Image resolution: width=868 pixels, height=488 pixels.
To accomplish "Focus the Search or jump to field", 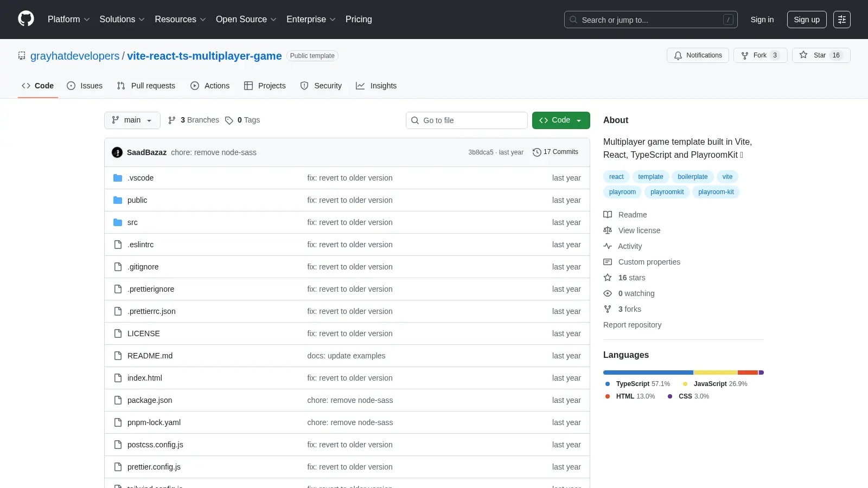I will point(650,20).
